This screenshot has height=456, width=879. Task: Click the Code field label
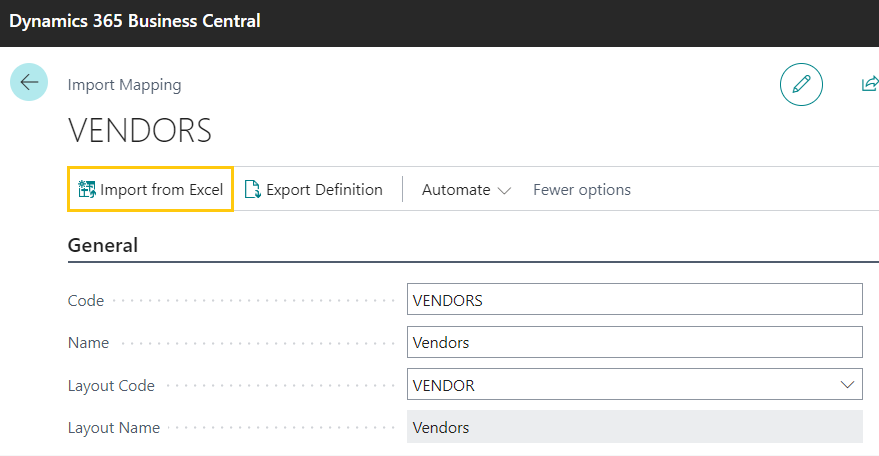86,301
